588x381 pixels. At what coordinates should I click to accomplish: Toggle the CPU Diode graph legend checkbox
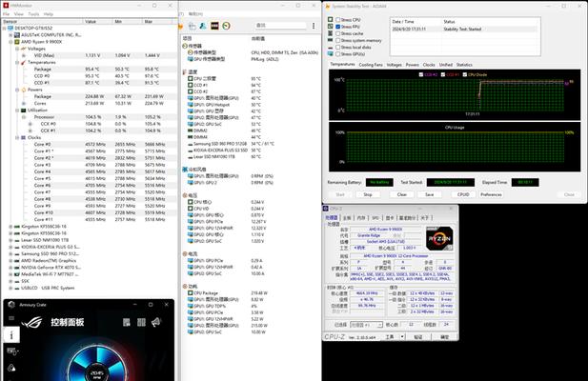tap(465, 74)
